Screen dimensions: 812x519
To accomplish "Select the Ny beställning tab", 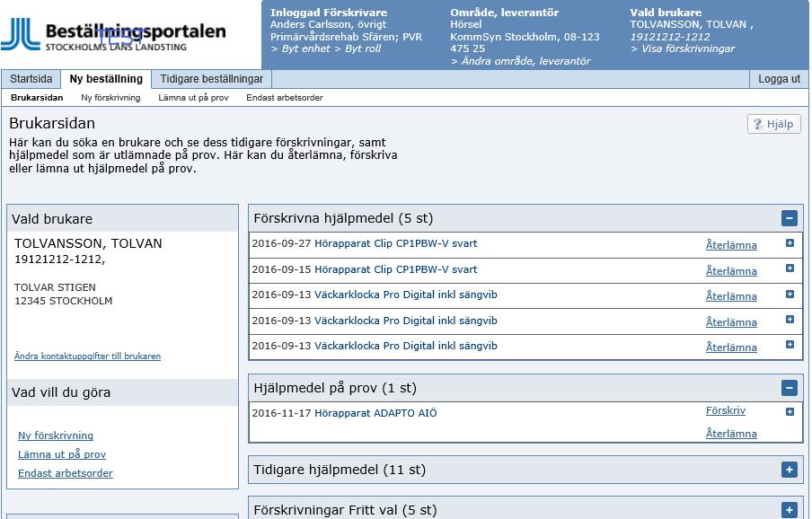I will click(x=106, y=79).
